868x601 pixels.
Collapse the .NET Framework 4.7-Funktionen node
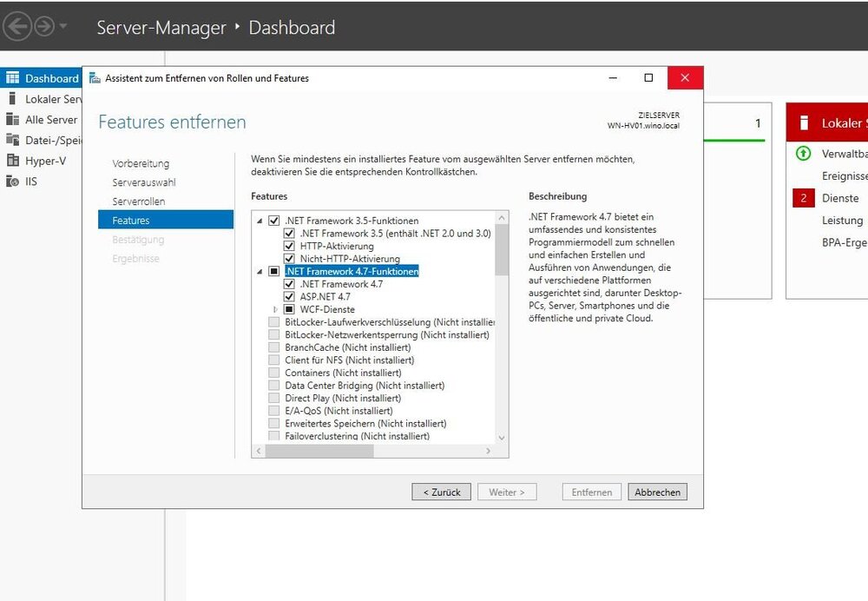click(x=260, y=272)
